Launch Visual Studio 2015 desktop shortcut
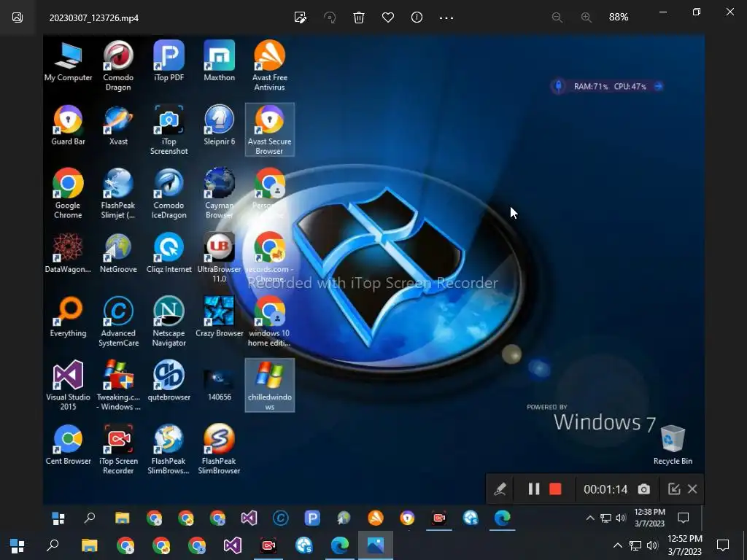Image resolution: width=747 pixels, height=560 pixels. (x=68, y=385)
